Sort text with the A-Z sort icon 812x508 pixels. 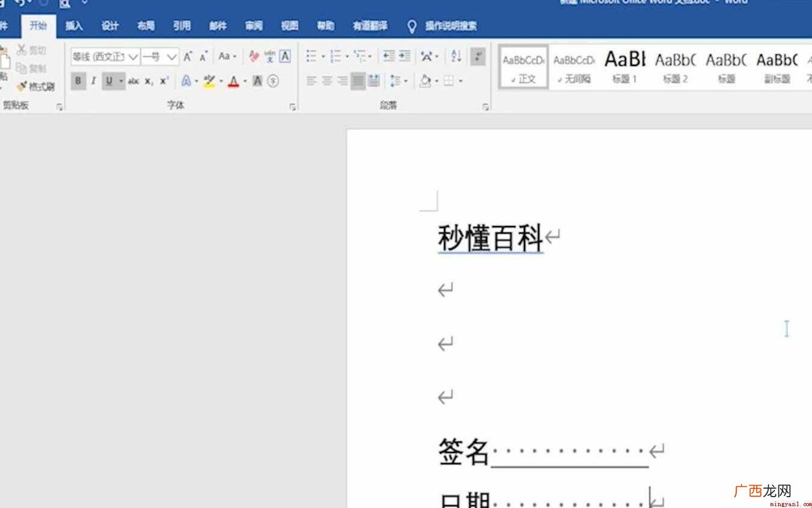456,57
